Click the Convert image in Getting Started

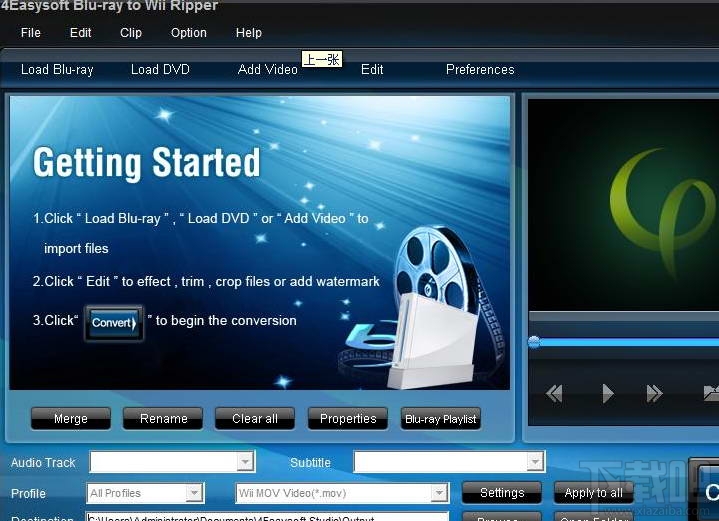pos(114,322)
